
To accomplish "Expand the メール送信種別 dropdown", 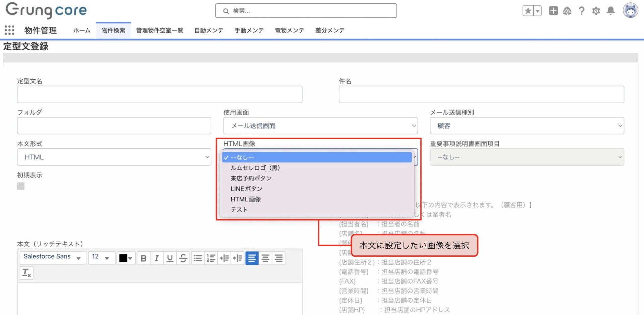I will 527,126.
